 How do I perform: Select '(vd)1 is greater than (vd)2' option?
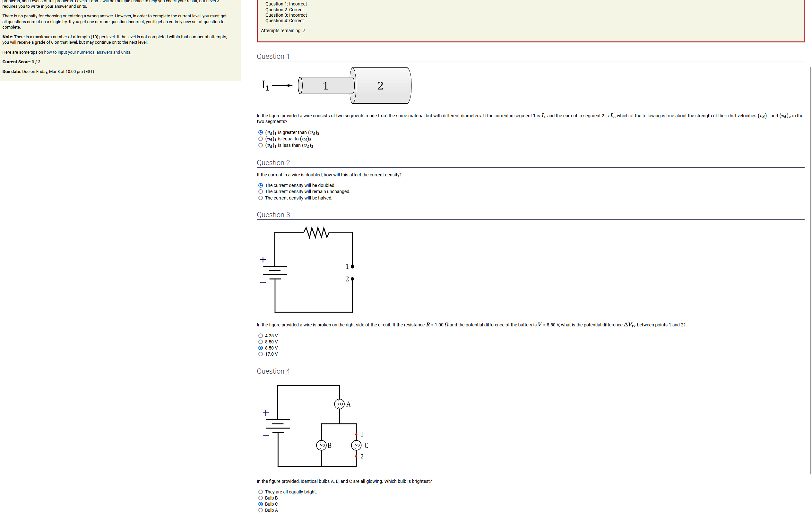pyautogui.click(x=260, y=132)
